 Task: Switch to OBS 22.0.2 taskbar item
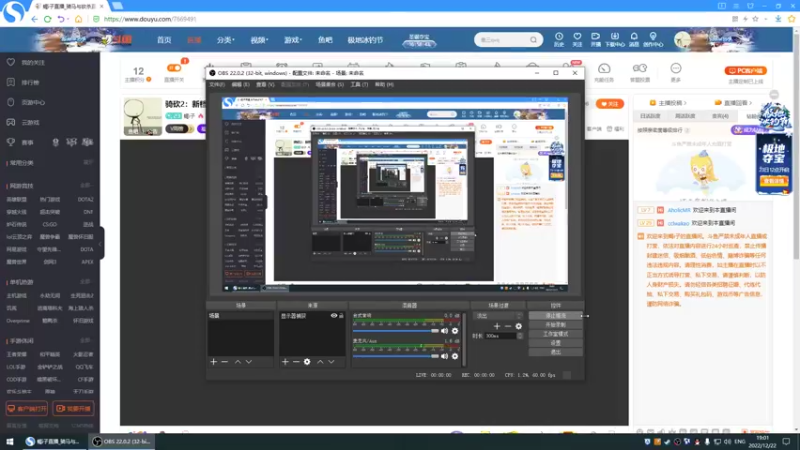point(121,441)
